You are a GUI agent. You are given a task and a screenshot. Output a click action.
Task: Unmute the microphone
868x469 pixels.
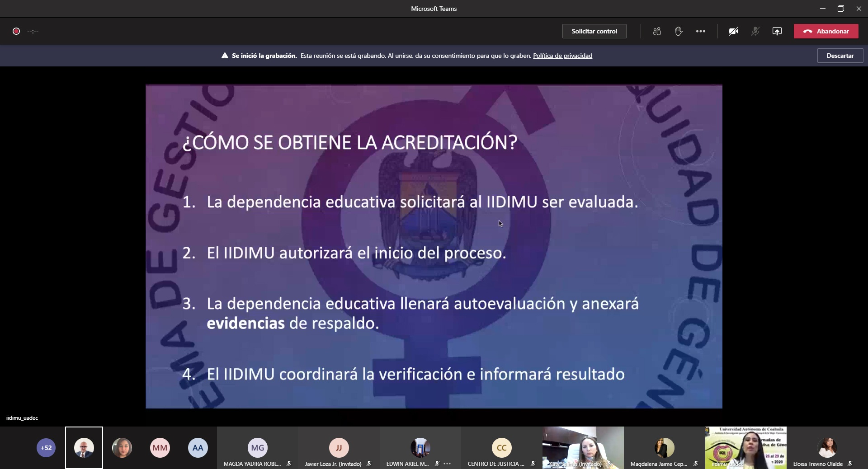(755, 31)
